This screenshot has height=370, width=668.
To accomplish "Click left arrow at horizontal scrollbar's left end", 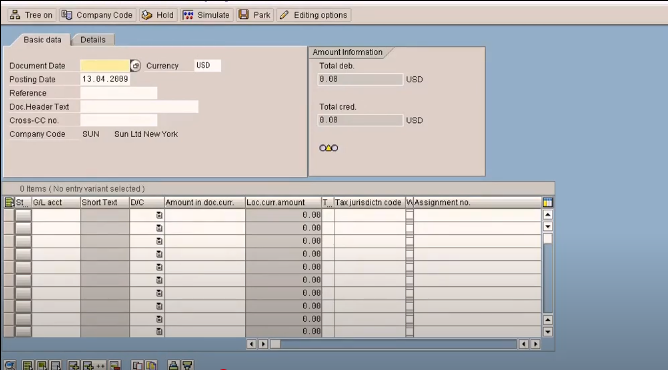I will 251,344.
